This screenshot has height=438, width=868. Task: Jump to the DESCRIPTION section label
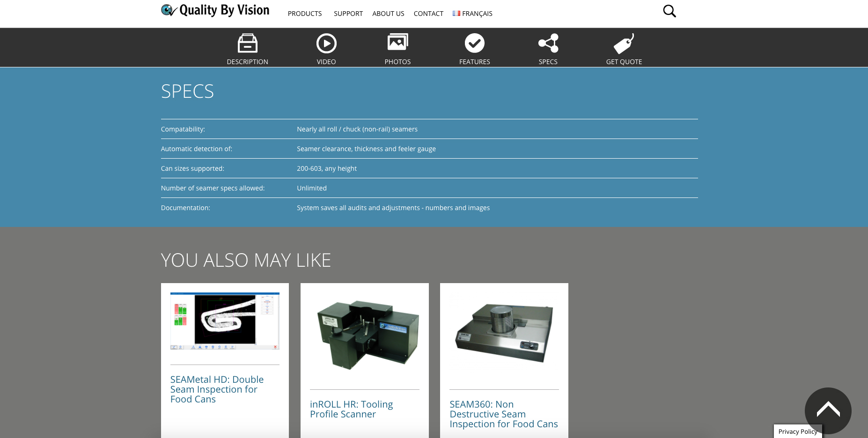click(248, 62)
